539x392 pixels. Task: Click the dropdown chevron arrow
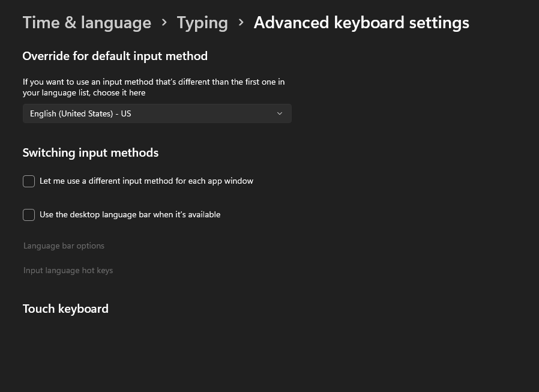click(280, 113)
